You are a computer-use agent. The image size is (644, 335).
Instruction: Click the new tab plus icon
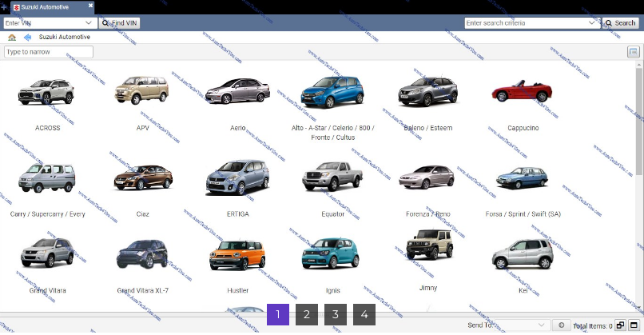[x=4, y=7]
